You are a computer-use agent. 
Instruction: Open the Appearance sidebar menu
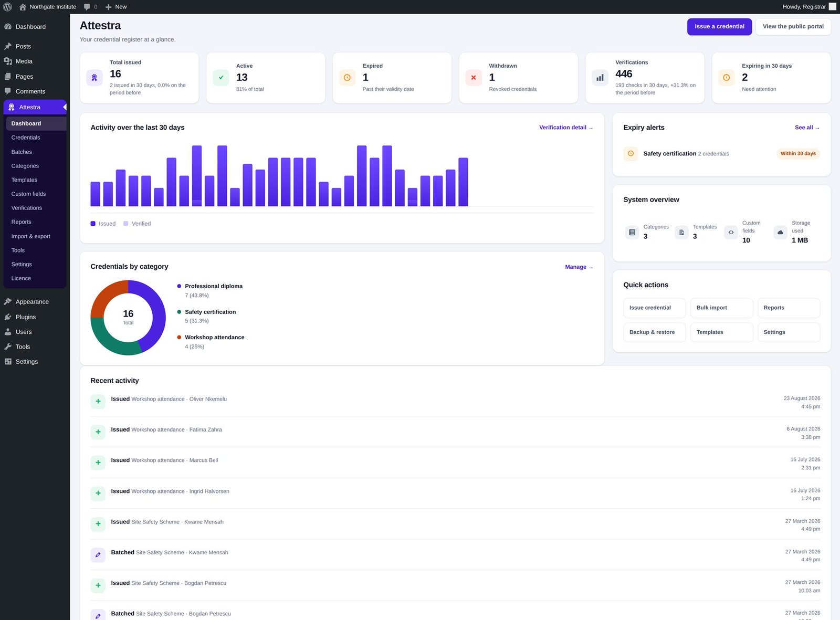click(32, 302)
